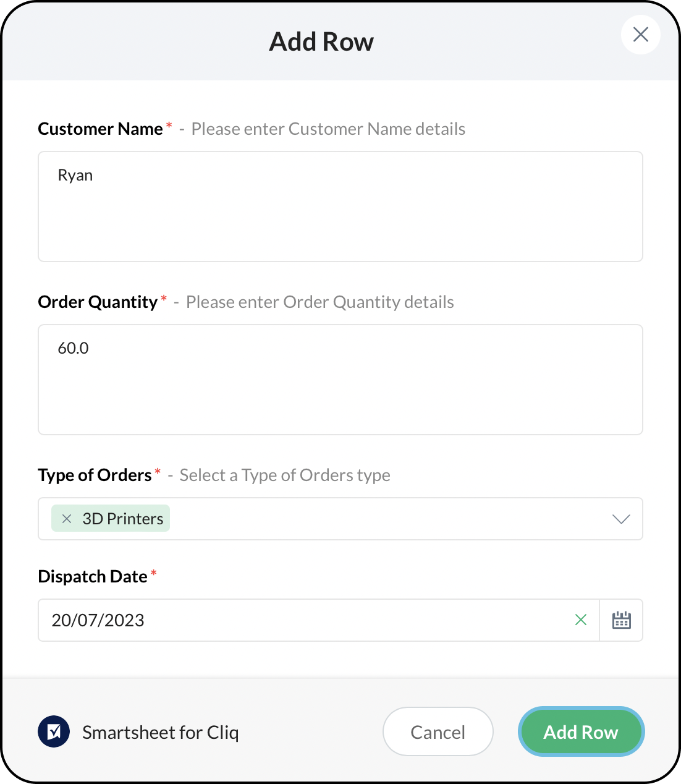681x784 pixels.
Task: Click the Dispatch Date label
Action: coord(93,576)
